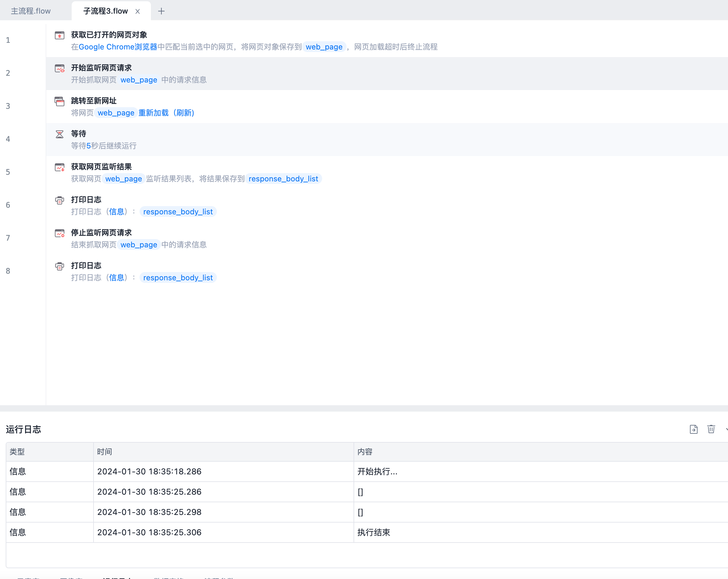Click the printer icon on step 6

click(59, 200)
